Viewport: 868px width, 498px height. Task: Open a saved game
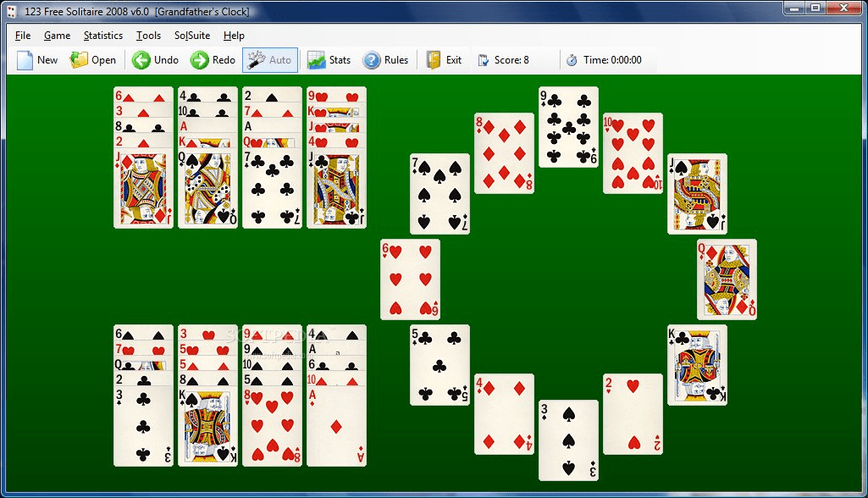coord(93,59)
